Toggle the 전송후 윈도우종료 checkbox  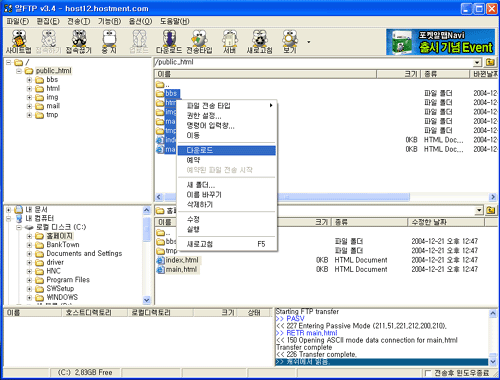pyautogui.click(x=428, y=373)
